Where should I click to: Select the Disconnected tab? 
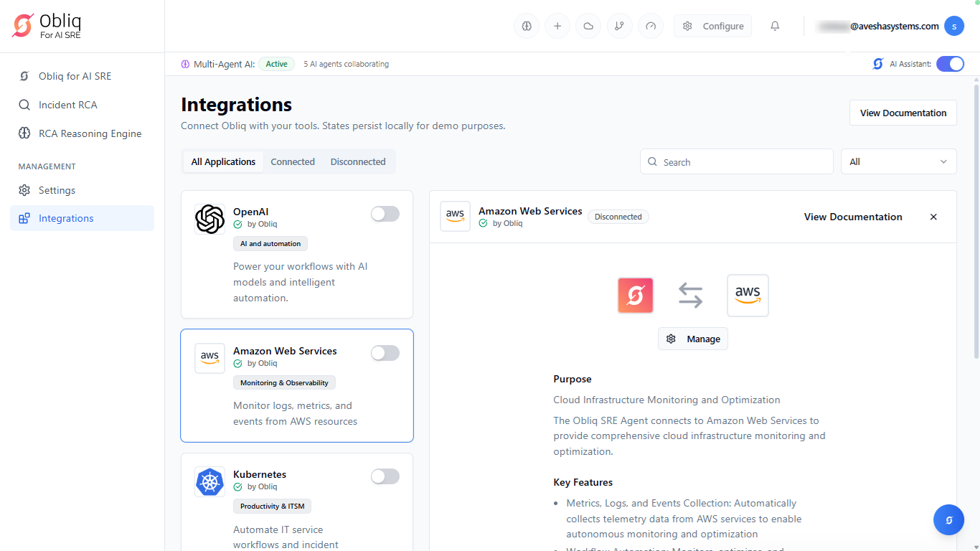pos(358,161)
